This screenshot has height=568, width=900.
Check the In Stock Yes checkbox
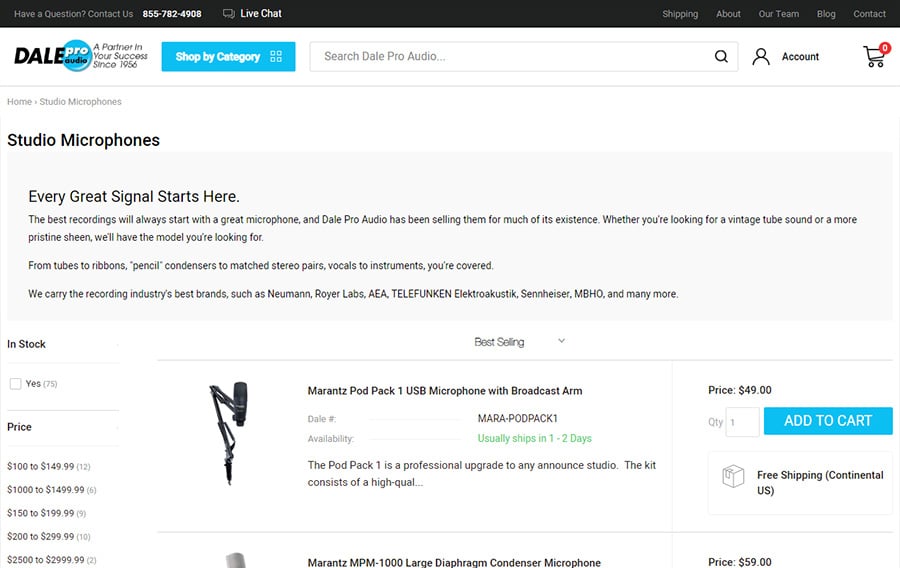click(x=15, y=383)
